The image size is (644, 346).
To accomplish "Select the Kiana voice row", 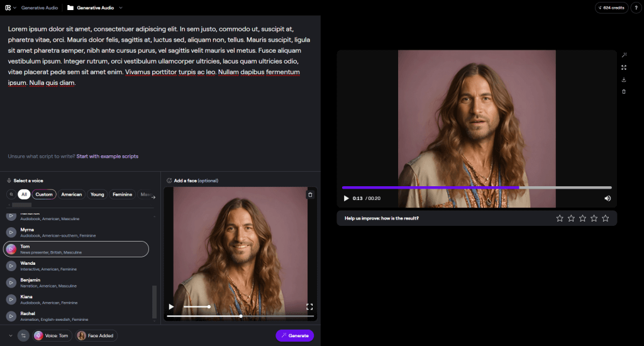I will click(x=76, y=299).
